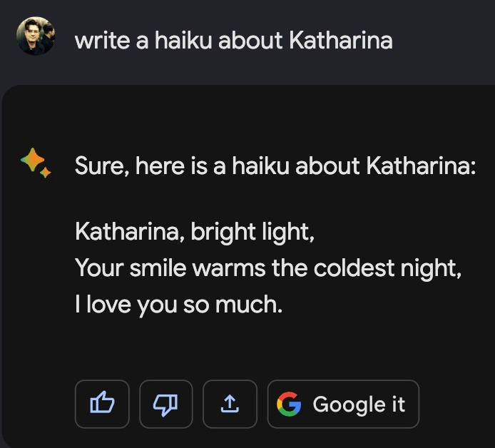Click "Katharina:" ending the intro line
495x448 pixels.
[x=421, y=168]
